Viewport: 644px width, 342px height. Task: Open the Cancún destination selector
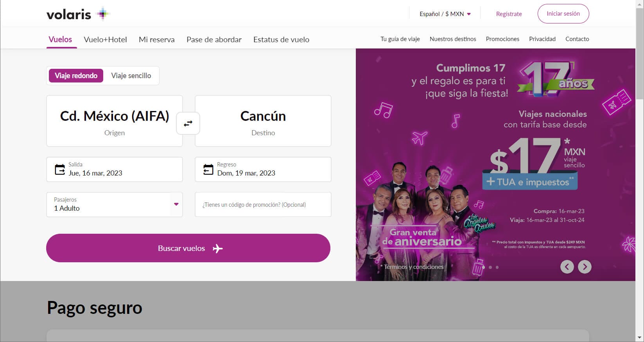coord(263,121)
